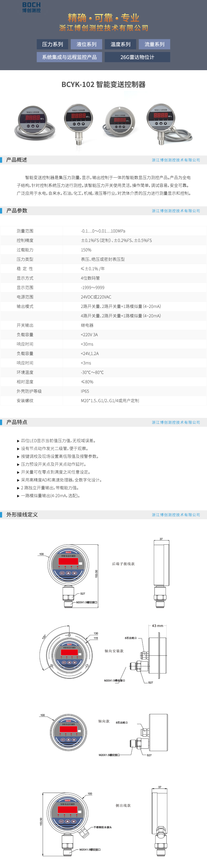Open the 液位系列 category
The image size is (207, 868).
click(86, 44)
